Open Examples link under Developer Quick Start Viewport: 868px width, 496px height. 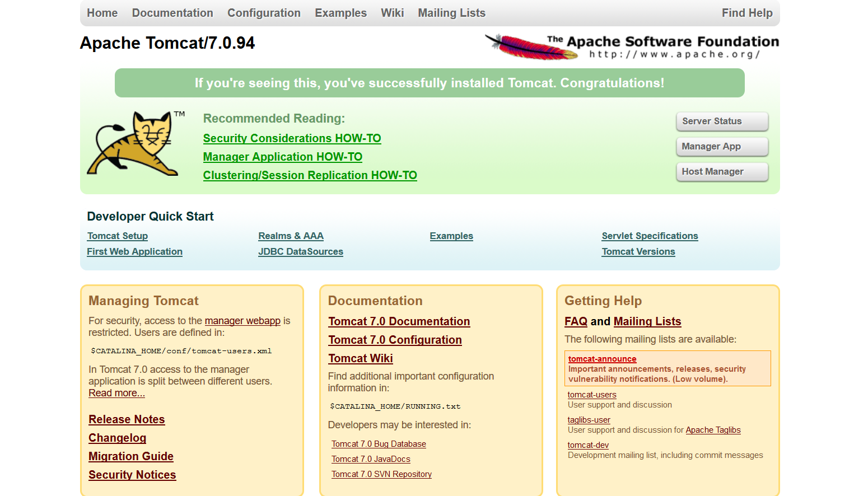click(451, 236)
